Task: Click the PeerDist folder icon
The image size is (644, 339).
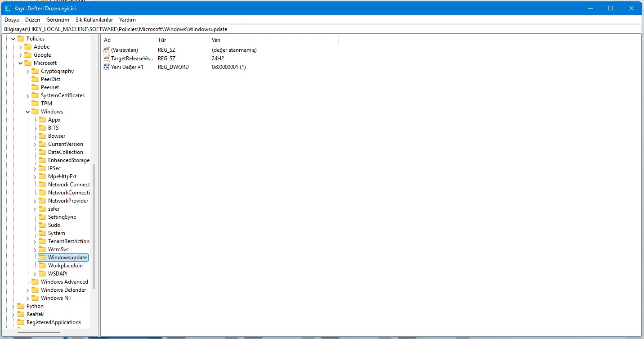Action: pos(35,79)
